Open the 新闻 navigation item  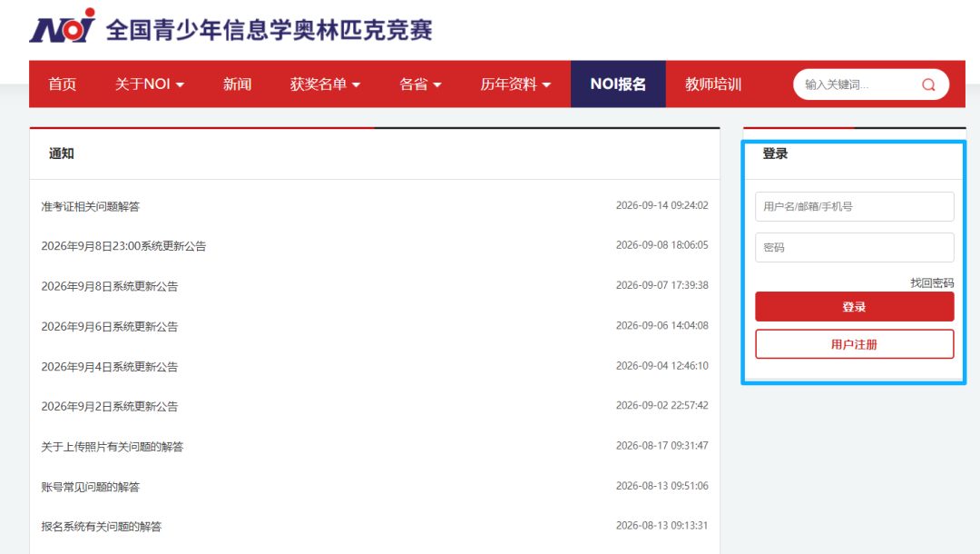coord(238,84)
